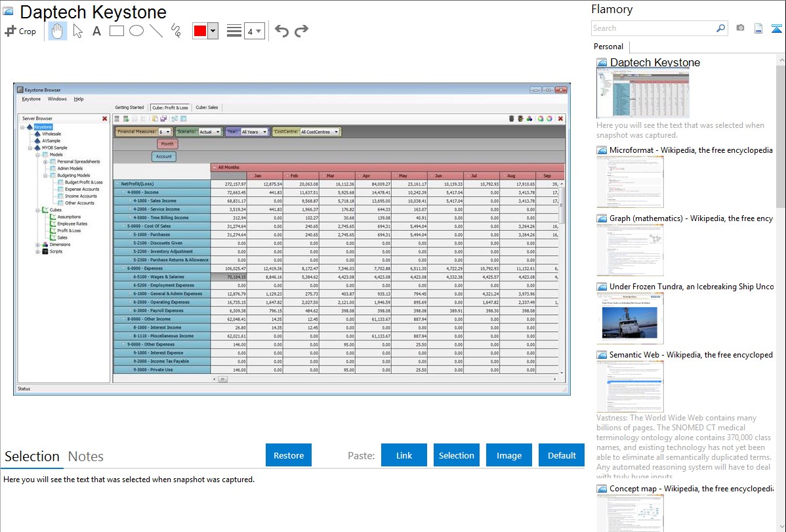Open the Semantic Web snapshot thumbnail
The image size is (786, 532).
coord(630,386)
